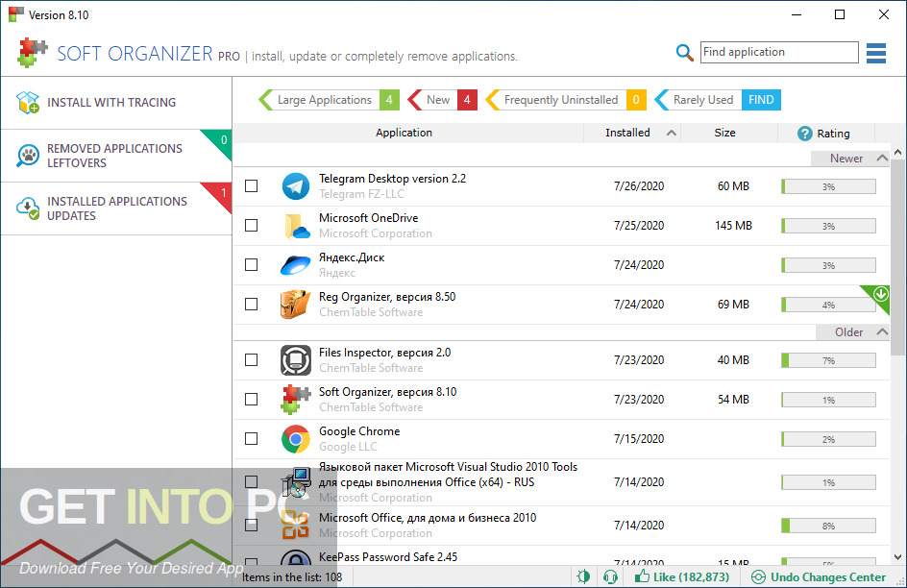Click the headset support icon in status bar
This screenshot has height=588, width=907.
tap(610, 576)
